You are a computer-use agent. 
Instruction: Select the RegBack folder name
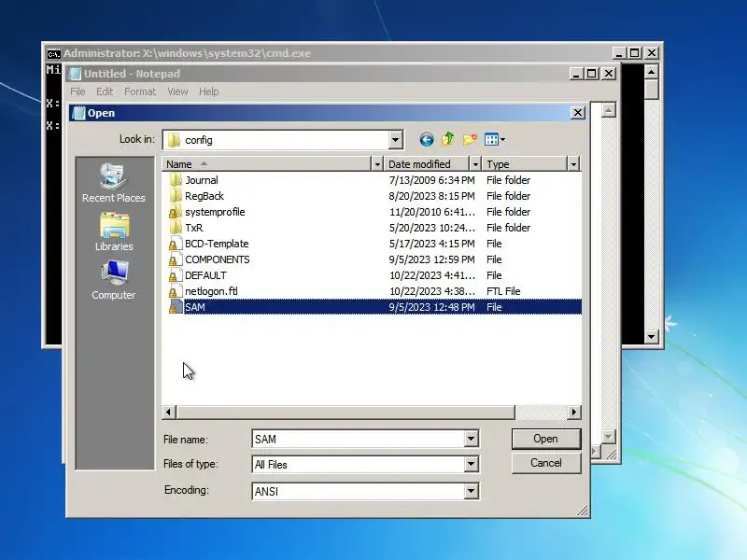point(204,196)
